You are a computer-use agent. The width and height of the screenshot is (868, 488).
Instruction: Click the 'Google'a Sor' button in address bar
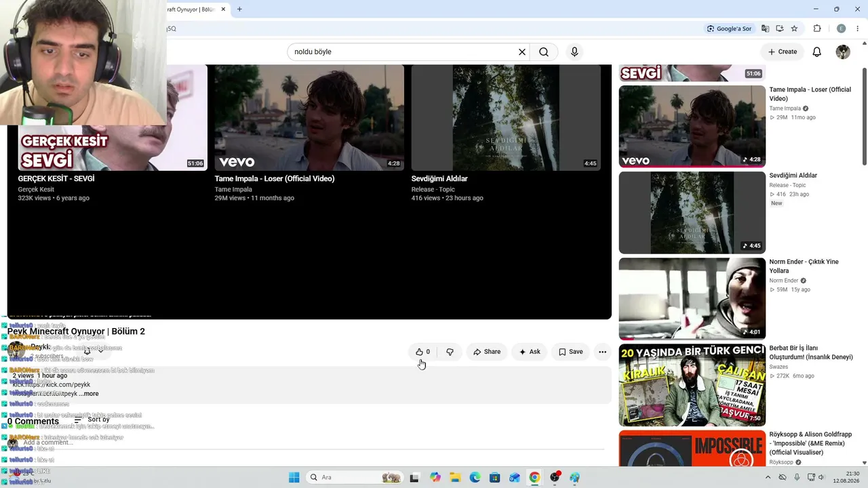pos(730,28)
